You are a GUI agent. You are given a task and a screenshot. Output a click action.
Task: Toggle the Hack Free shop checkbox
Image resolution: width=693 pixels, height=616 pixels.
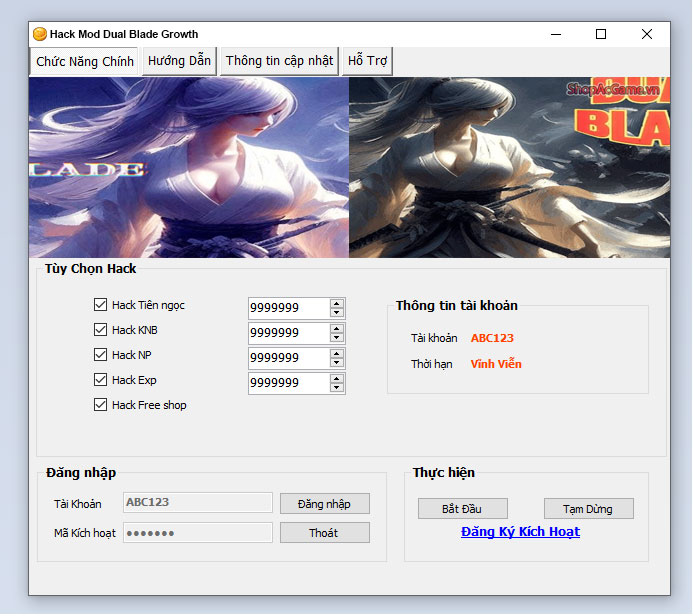(x=100, y=405)
